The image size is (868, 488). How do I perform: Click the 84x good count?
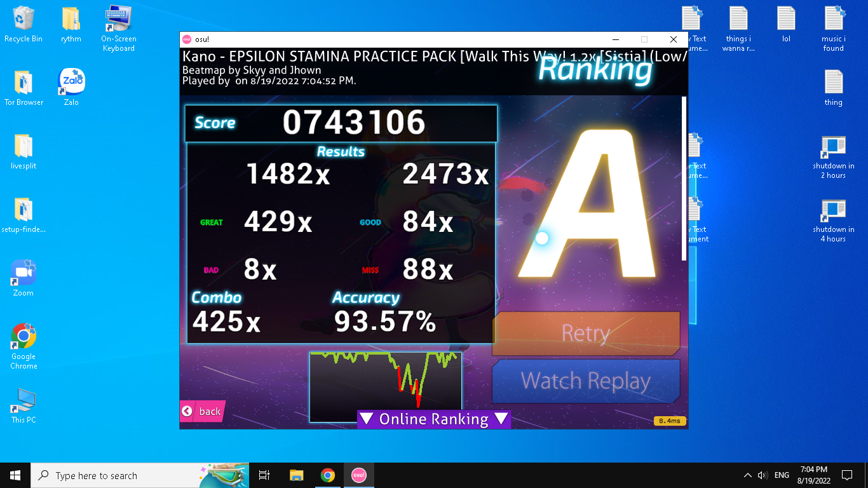(428, 222)
